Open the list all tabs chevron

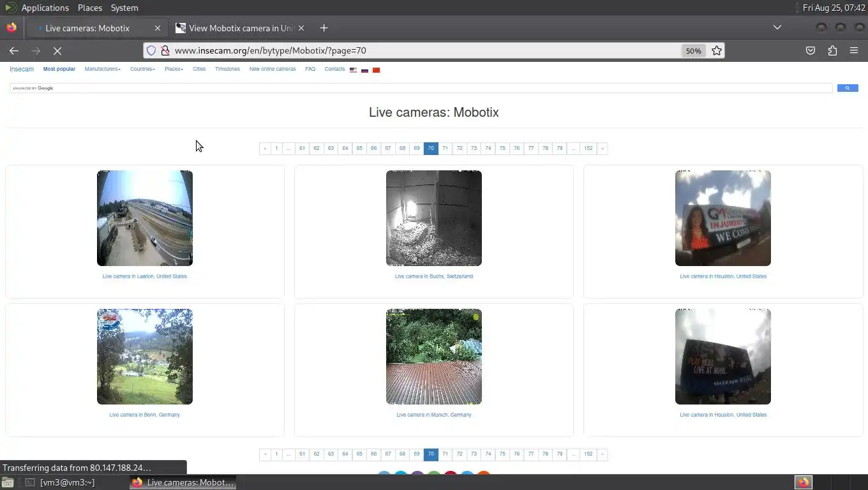777,27
